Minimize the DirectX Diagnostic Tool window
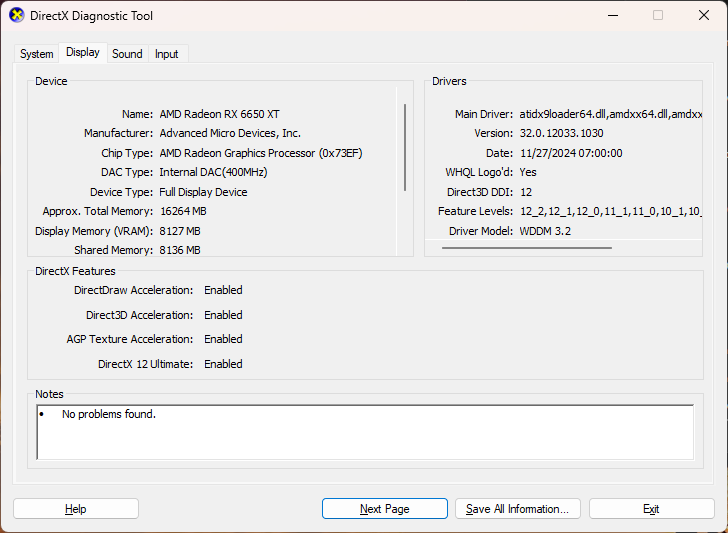The height and width of the screenshot is (533, 728). [613, 15]
